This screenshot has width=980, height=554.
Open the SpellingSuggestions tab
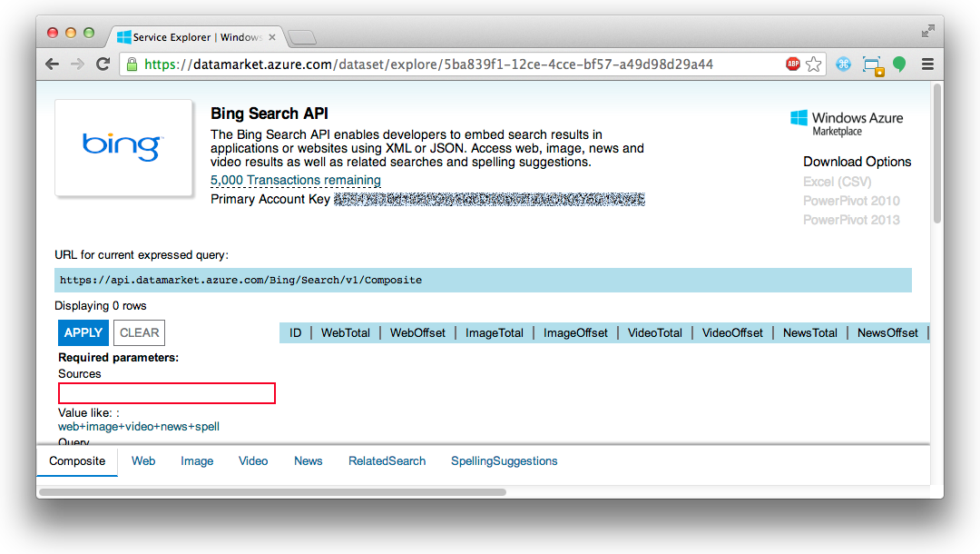(505, 460)
